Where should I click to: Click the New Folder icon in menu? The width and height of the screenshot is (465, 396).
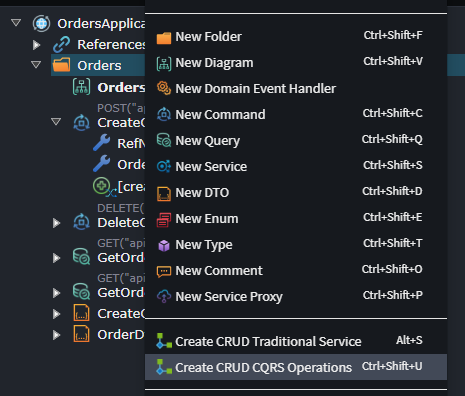[164, 38]
